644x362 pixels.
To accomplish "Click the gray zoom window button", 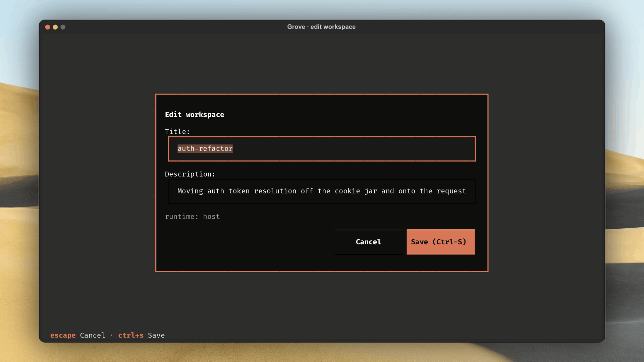I will pos(63,27).
